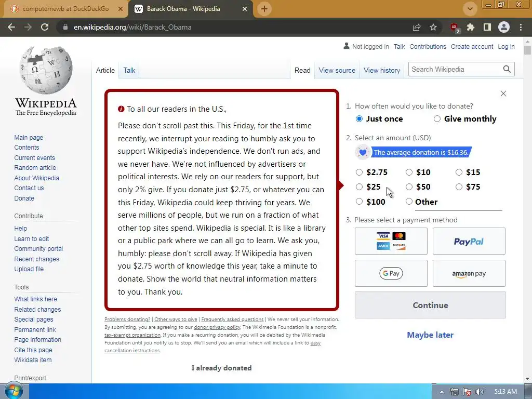Open the Windows Start button
Viewport: 532px width, 399px height.
(x=14, y=391)
